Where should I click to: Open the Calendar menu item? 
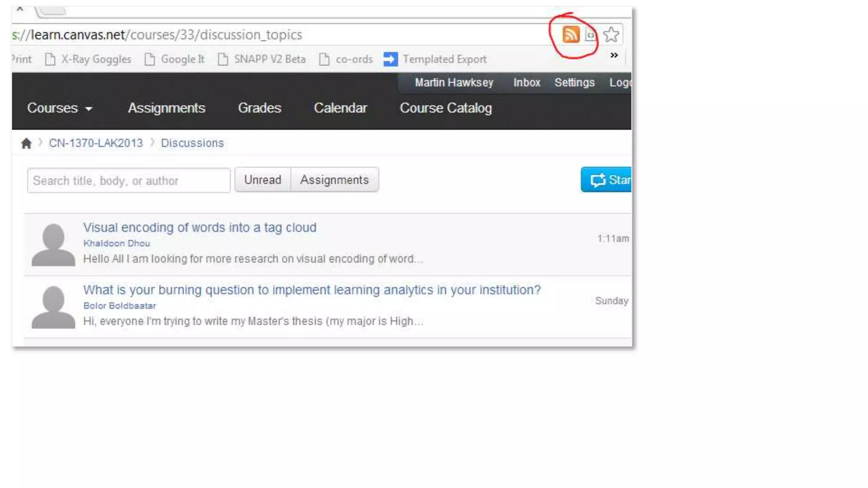(340, 108)
